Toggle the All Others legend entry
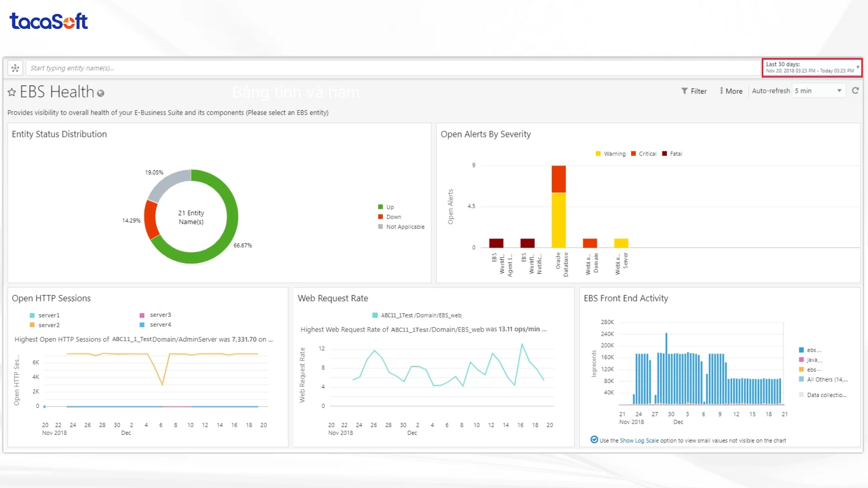The width and height of the screenshot is (868, 488). pos(823,380)
